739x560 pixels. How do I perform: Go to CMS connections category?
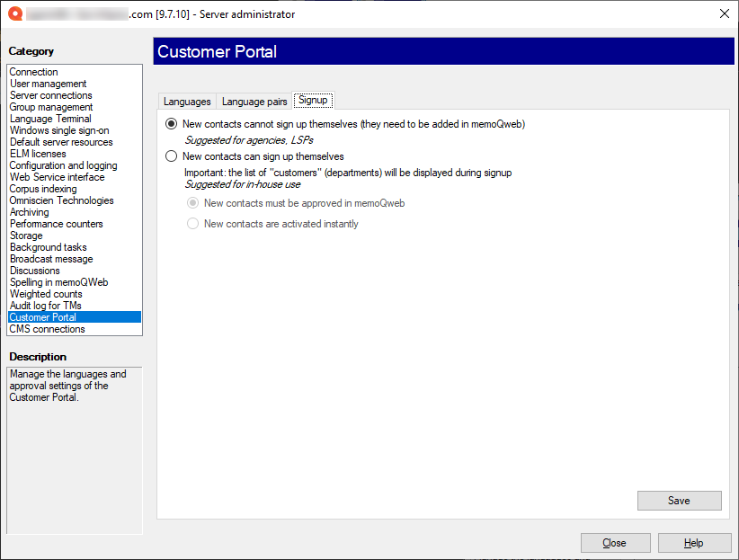48,329
